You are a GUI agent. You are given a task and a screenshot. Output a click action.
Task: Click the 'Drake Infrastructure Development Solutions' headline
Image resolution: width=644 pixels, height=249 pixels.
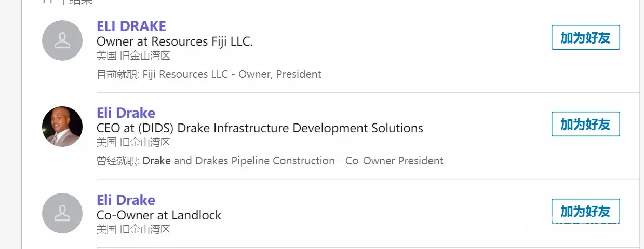pos(260,128)
